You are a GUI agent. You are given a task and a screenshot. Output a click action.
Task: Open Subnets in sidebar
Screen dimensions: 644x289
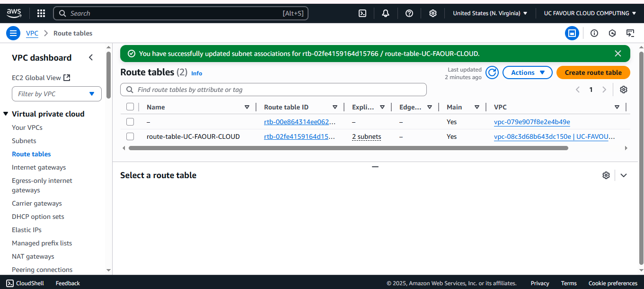coord(24,141)
